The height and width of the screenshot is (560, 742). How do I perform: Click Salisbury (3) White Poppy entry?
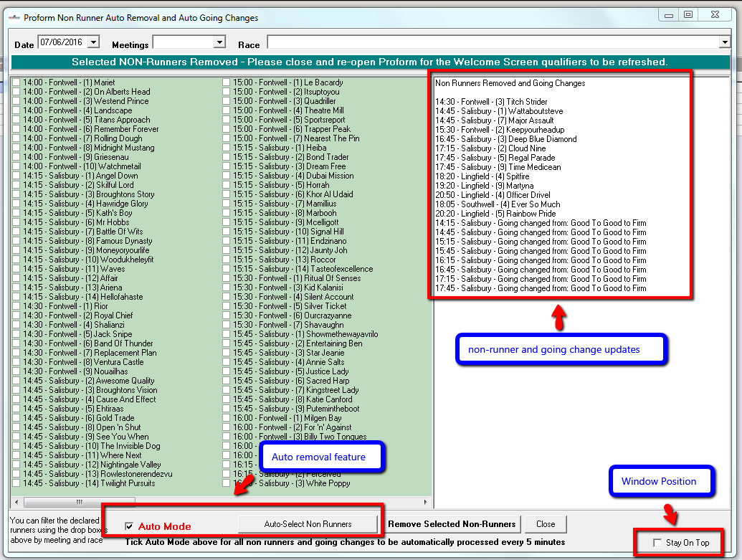[304, 483]
